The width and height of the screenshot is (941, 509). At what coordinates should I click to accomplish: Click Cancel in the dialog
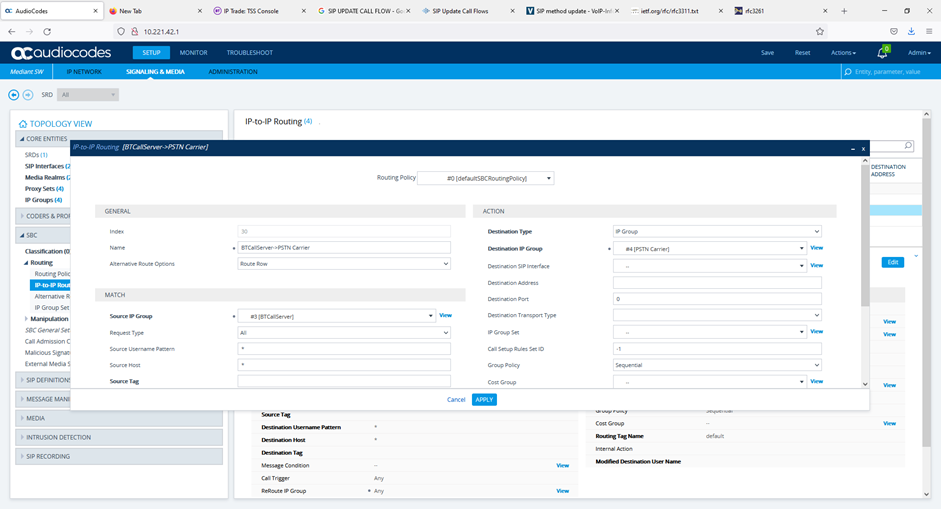pyautogui.click(x=456, y=400)
